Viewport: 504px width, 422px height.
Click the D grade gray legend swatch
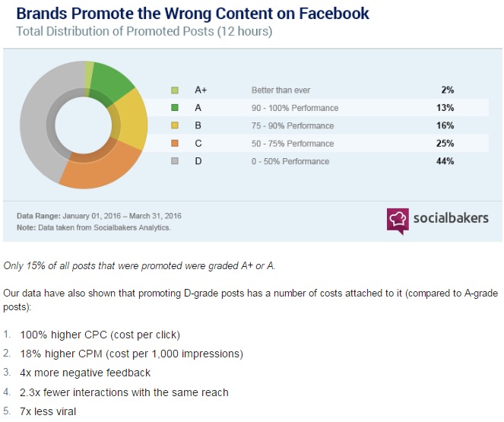pos(174,161)
